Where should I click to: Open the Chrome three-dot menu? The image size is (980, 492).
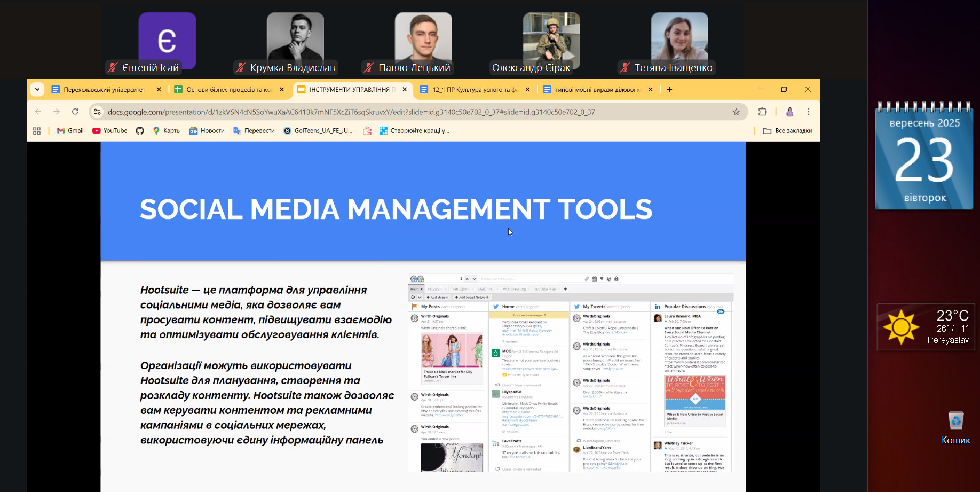[808, 112]
